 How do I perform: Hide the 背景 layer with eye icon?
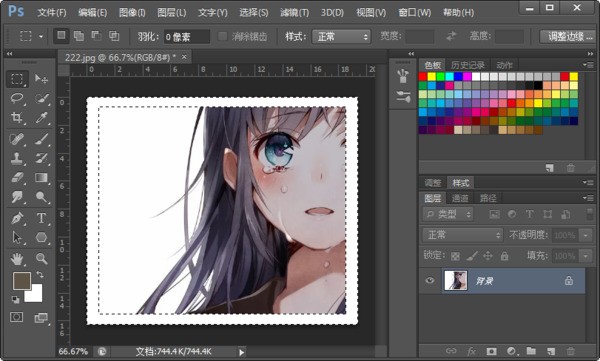(430, 281)
